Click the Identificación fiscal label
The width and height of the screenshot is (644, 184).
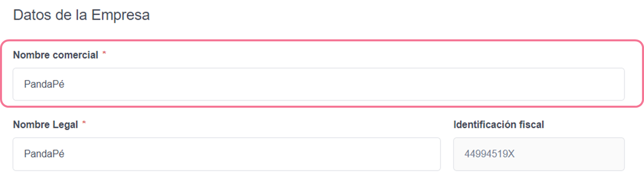[499, 125]
